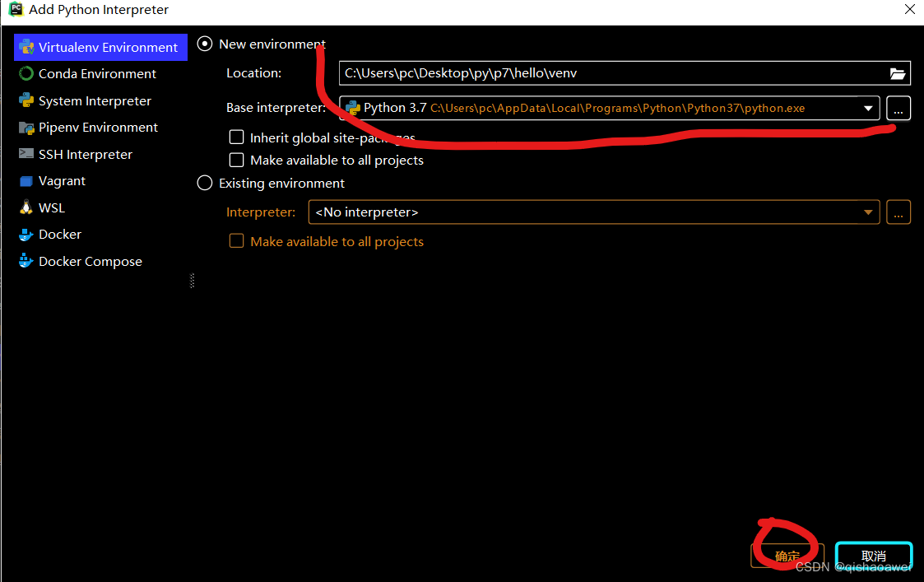Viewport: 924px width, 582px height.
Task: Switch to System Interpreter option
Action: (100, 100)
